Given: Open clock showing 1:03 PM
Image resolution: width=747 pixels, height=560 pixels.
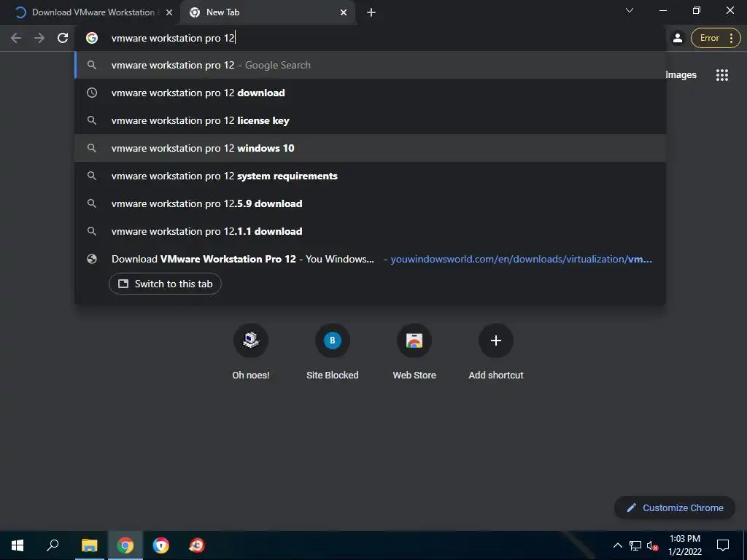Looking at the screenshot, I should pos(684,545).
